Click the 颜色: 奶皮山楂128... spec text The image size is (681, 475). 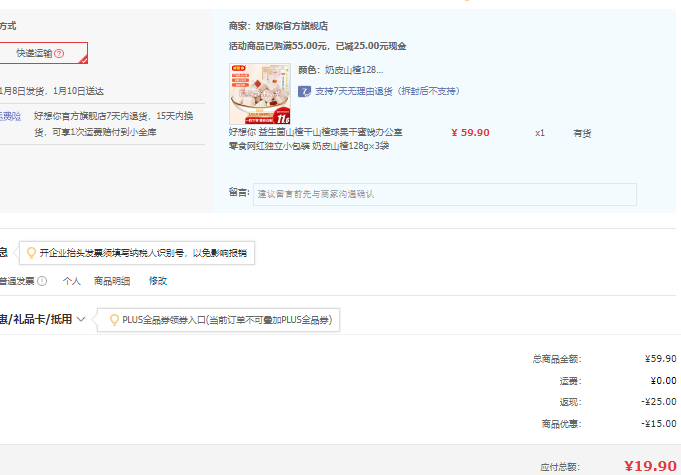coord(341,70)
